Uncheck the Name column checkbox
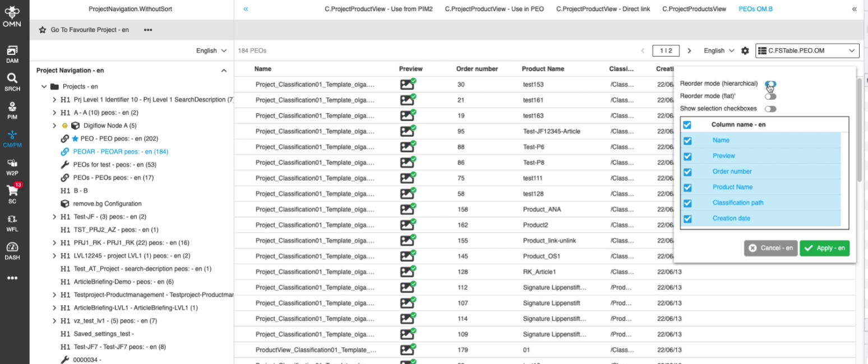Screen dimensions: 868x364 (687, 141)
